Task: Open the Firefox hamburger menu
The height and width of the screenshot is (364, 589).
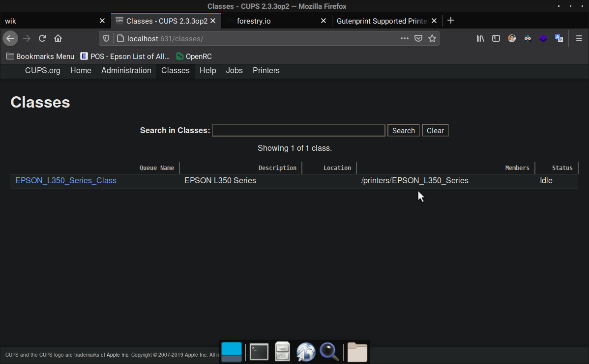Action: coord(579,39)
